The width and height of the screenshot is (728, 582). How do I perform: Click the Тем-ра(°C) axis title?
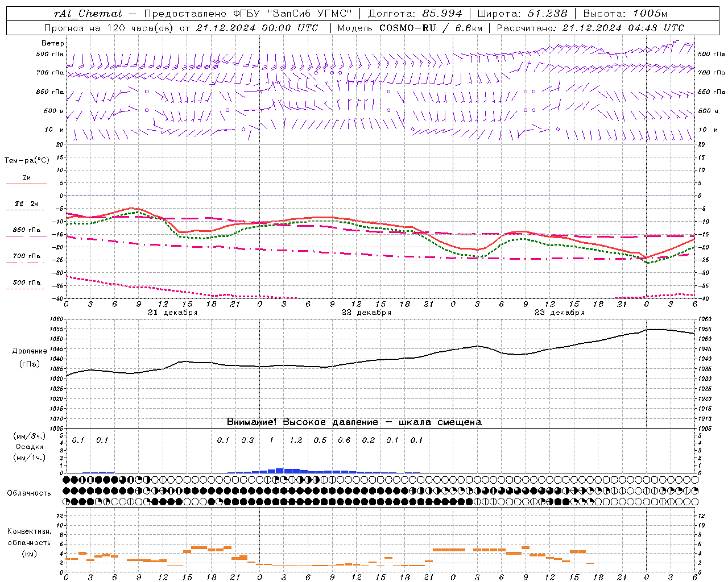click(x=27, y=161)
